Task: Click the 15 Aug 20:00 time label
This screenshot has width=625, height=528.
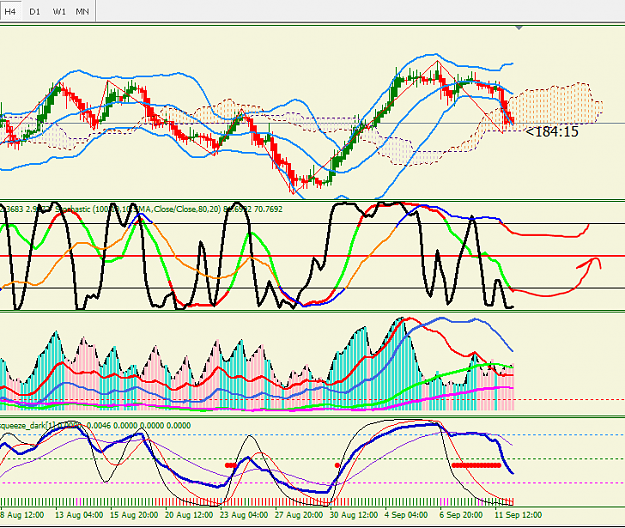Action: 134,515
